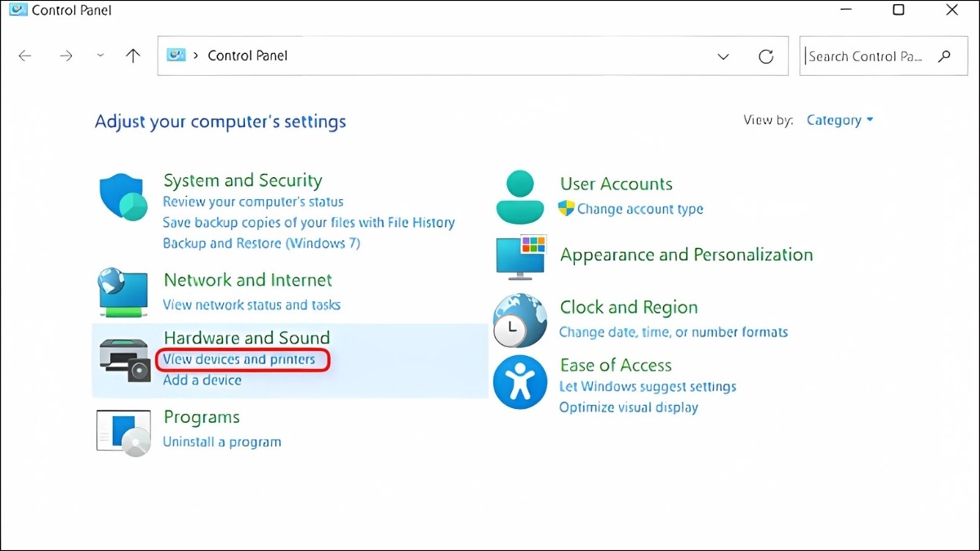Click the Appearance and Personalization monitor icon

(520, 256)
